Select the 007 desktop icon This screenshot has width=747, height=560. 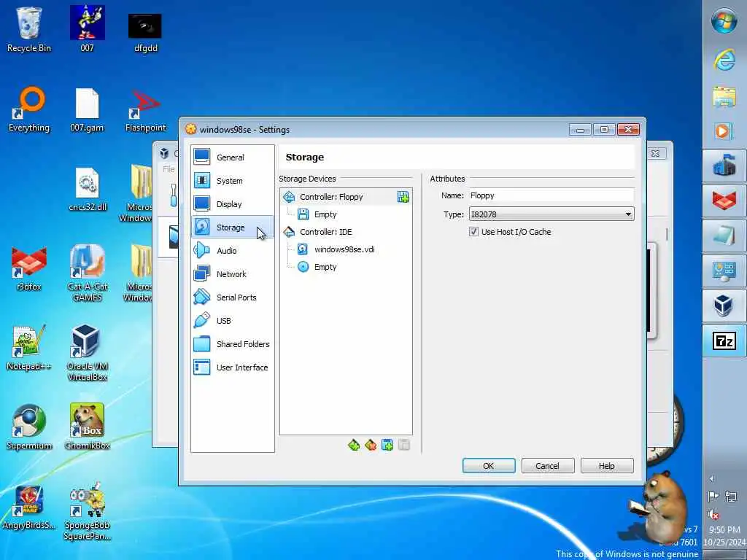click(x=88, y=29)
